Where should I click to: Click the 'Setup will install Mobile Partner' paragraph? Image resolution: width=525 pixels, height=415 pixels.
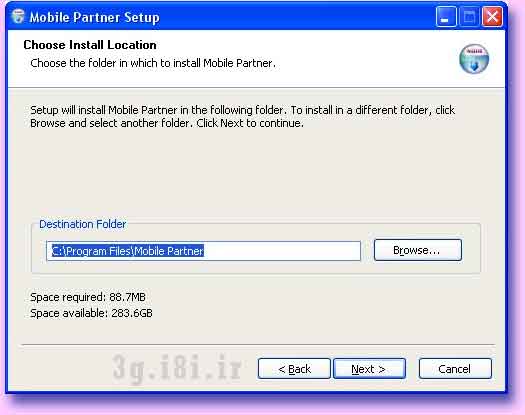(242, 117)
